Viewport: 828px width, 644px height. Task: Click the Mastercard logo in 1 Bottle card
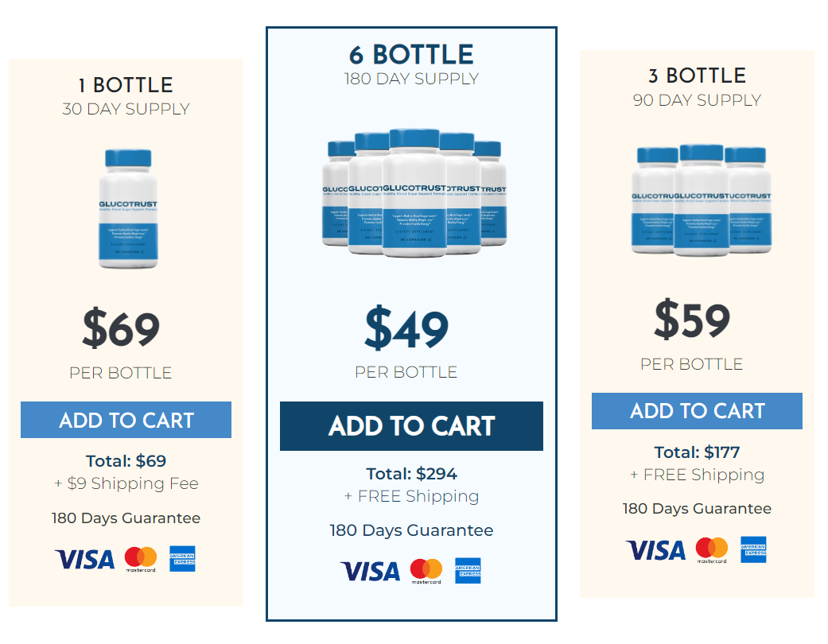click(141, 560)
